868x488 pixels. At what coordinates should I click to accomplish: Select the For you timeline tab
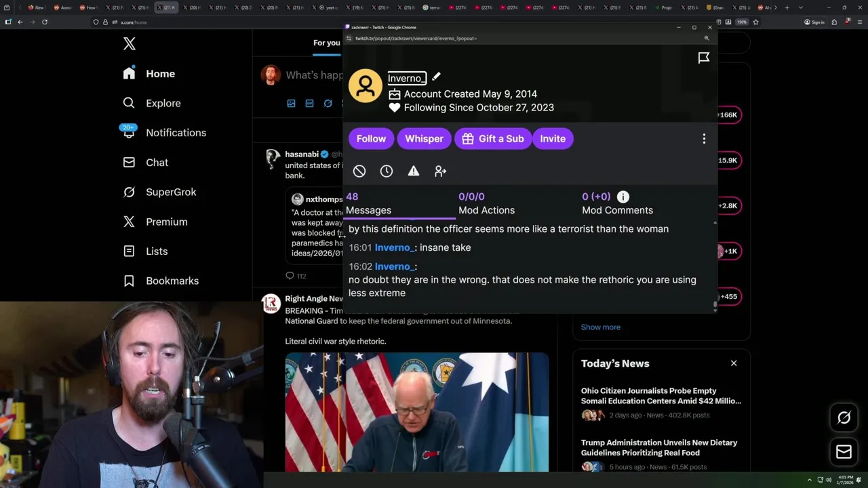pos(326,43)
